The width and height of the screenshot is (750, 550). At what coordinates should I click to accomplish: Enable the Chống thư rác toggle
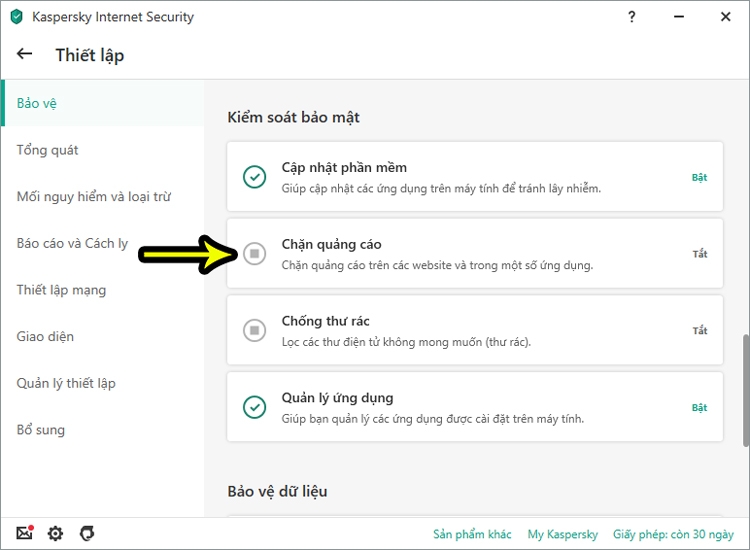pos(255,330)
